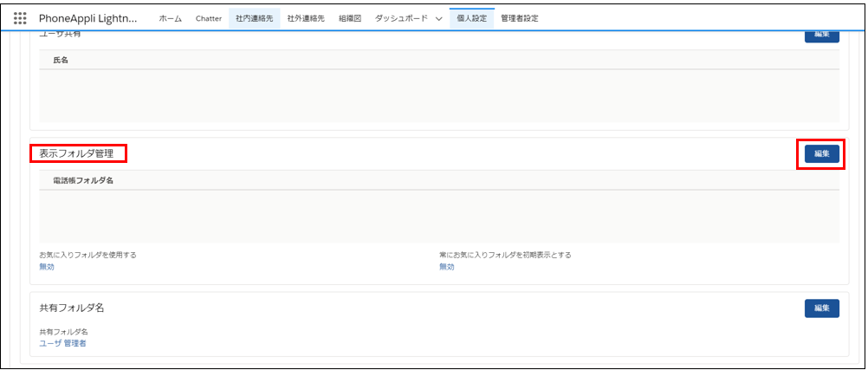Click the PhoneAppli Lightning app name

click(x=88, y=18)
